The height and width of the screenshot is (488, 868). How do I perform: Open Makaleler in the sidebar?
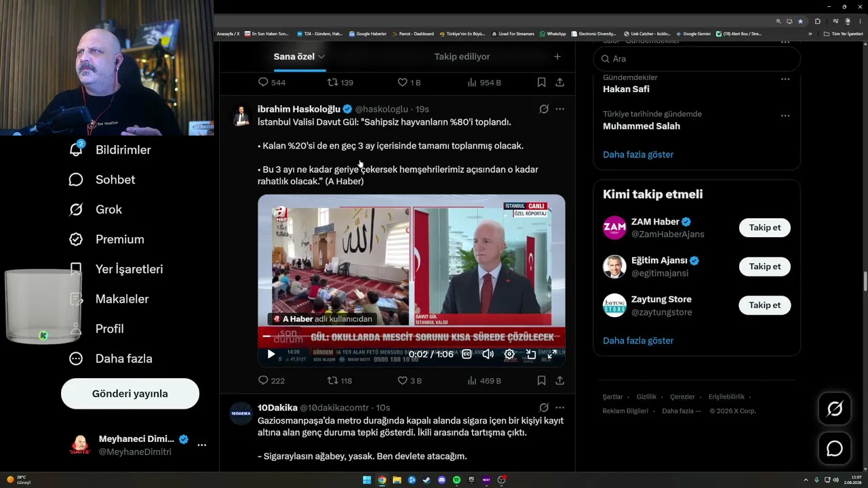coord(108,299)
